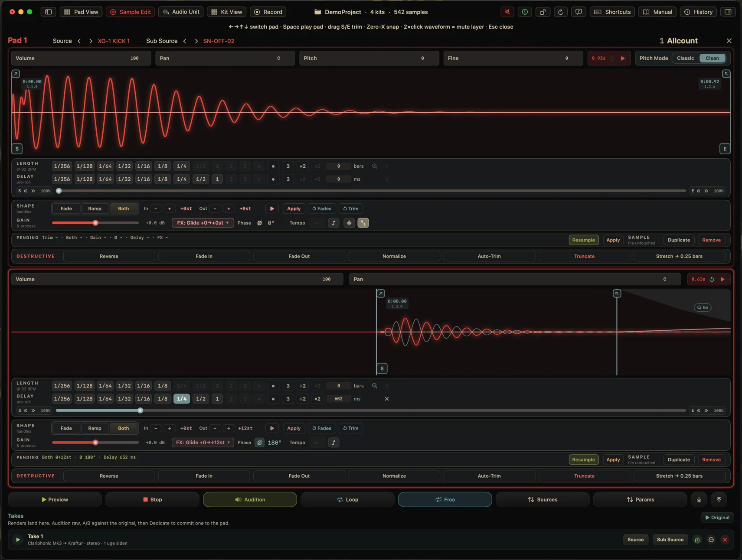The image size is (742, 560).
Task: Click the lock icon in top toolbar
Action: [543, 12]
